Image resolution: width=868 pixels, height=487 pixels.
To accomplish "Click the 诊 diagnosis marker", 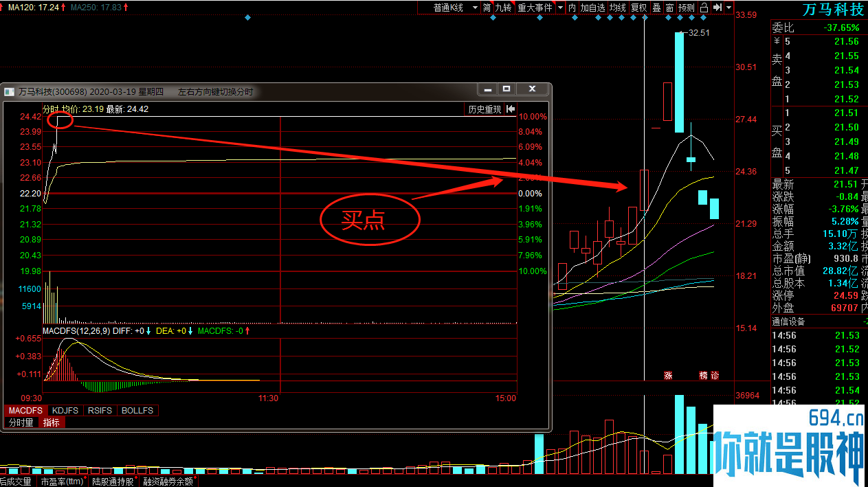I will coord(714,375).
